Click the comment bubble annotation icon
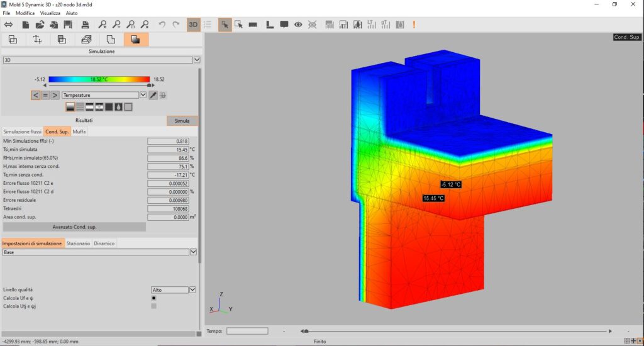Screen dimensions: 644x346 coord(284,25)
